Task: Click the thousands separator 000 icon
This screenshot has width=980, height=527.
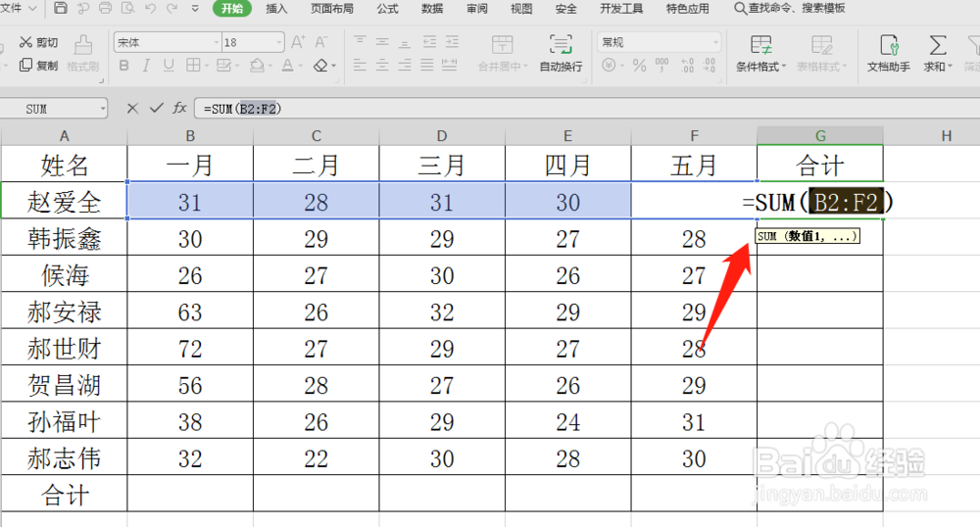Action: 661,65
